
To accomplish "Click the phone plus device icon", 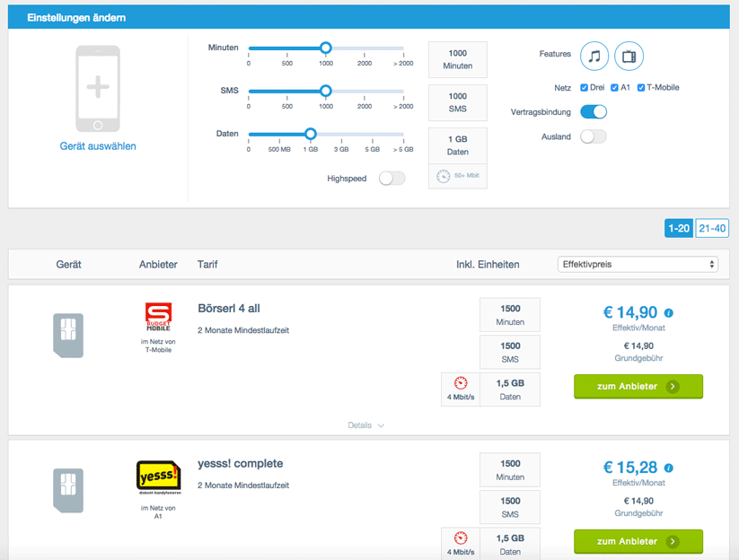I will click(x=97, y=88).
